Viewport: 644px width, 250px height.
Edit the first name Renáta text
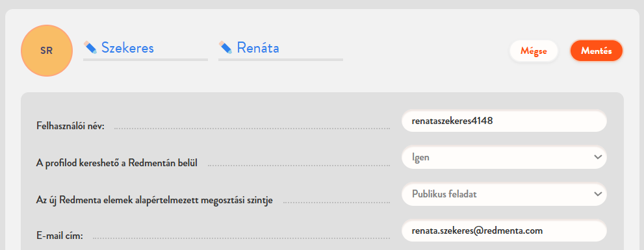(x=258, y=48)
